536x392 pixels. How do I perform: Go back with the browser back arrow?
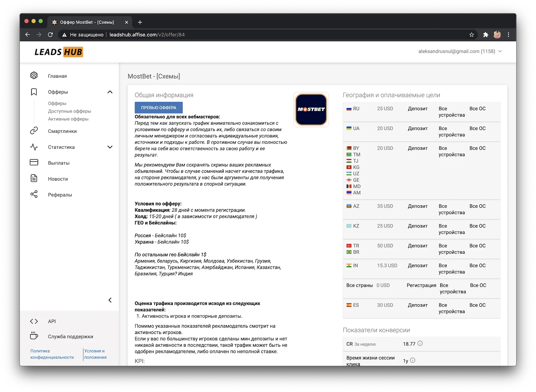[x=27, y=35]
